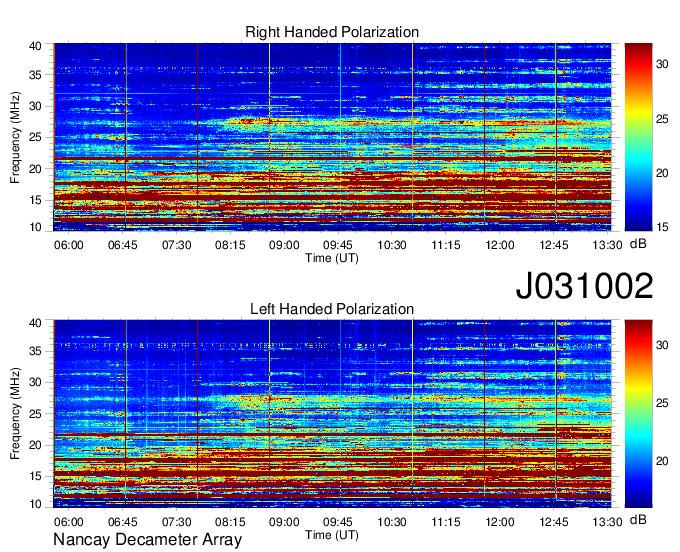The image size is (680, 552).
Task: Click 10:30 time tick on left-handed plot
Action: coord(392,522)
